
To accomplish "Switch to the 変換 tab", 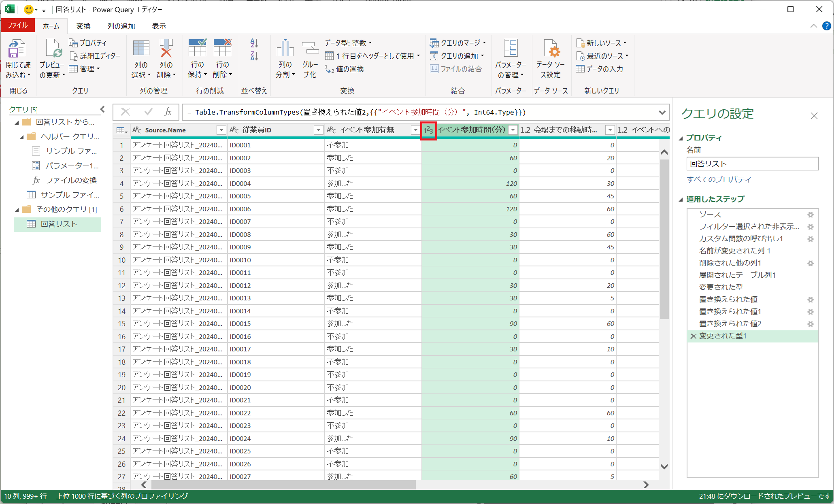I will coord(83,26).
